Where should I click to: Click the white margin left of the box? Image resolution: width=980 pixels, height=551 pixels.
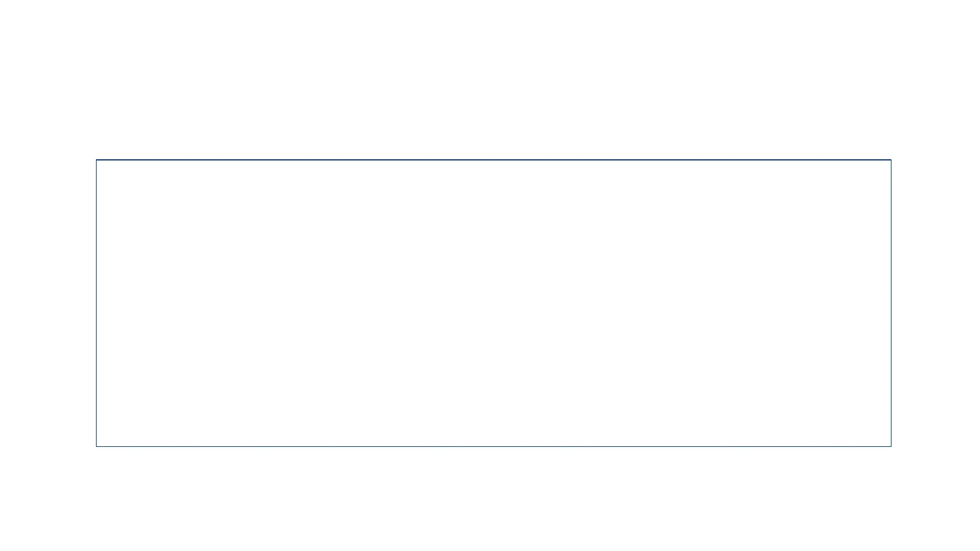[x=48, y=303]
